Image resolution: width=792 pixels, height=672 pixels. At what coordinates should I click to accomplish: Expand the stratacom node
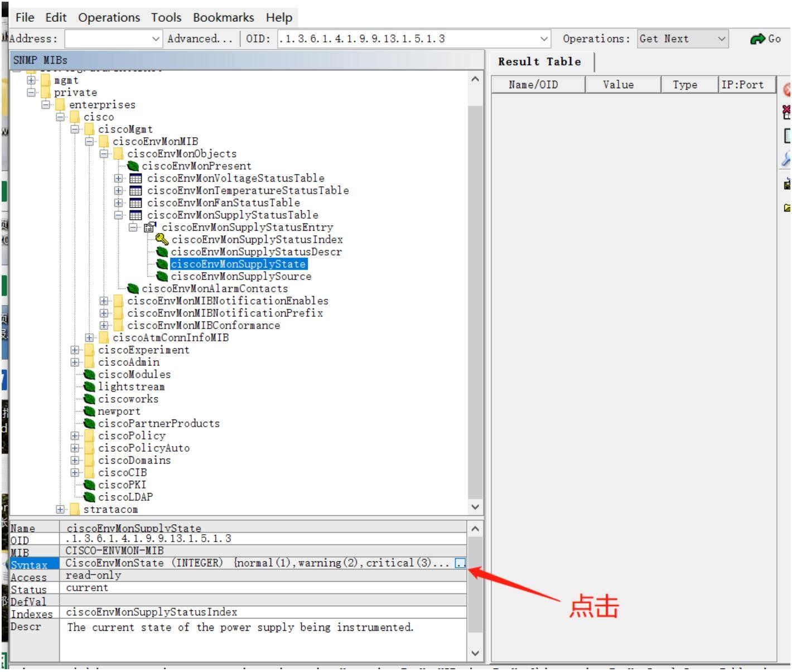(x=60, y=510)
